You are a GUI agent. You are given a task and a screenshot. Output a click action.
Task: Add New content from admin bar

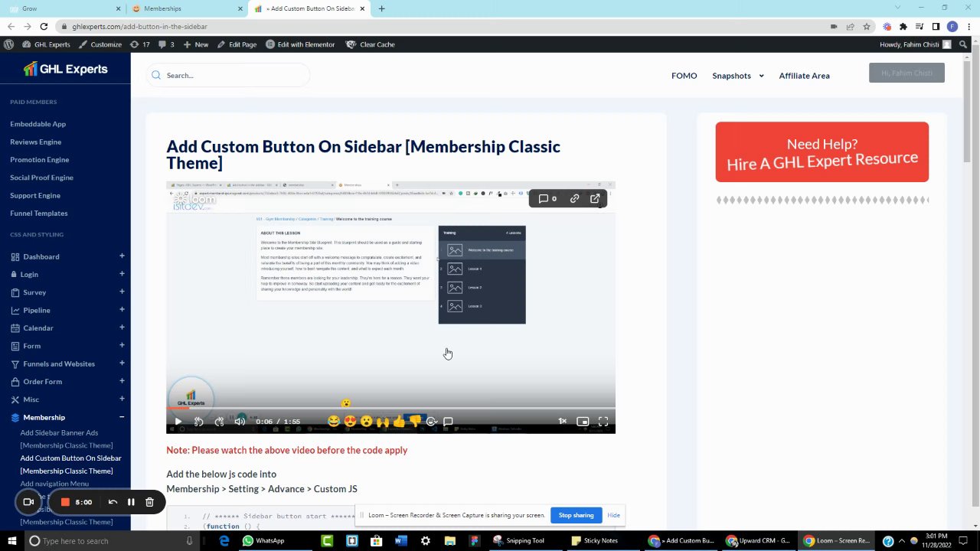[x=195, y=44]
